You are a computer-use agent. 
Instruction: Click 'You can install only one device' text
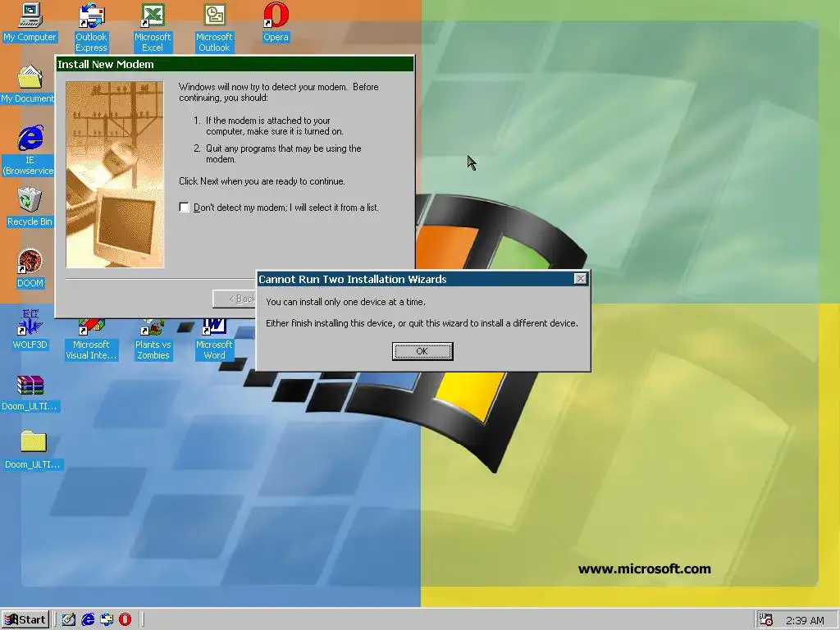(x=345, y=302)
